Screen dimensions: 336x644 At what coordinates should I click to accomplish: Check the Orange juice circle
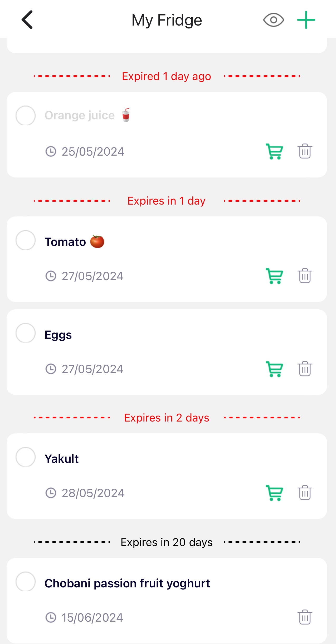(26, 116)
